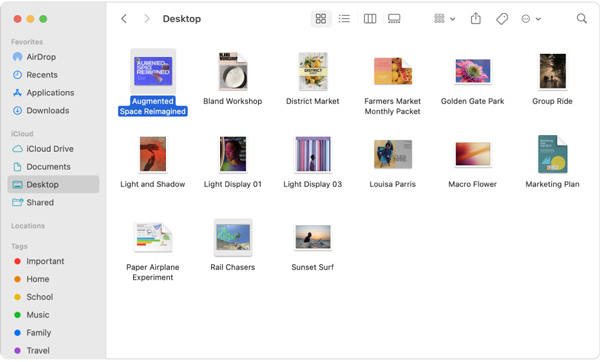Viewport: 600px width, 362px height.
Task: Filter by the orange Home tag
Action: [x=53, y=279]
